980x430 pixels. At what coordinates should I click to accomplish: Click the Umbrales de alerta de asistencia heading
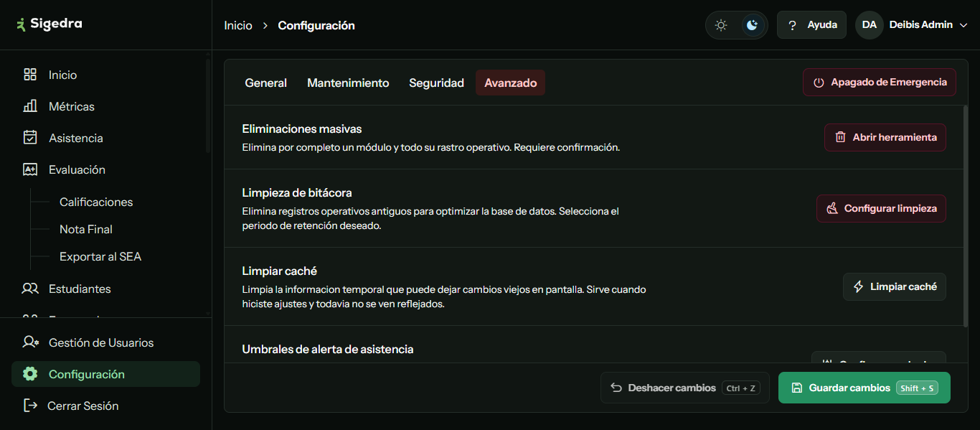pyautogui.click(x=328, y=350)
